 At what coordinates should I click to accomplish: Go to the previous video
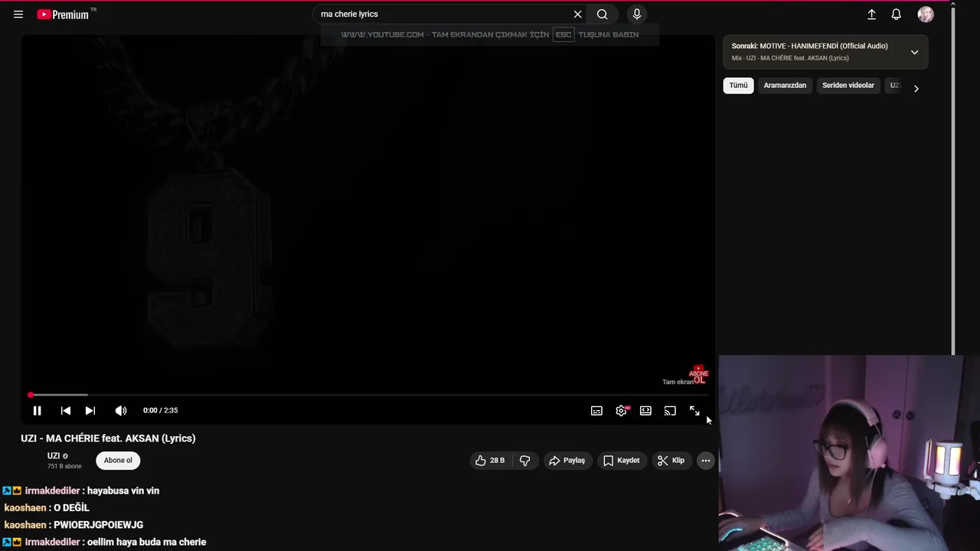tap(65, 411)
